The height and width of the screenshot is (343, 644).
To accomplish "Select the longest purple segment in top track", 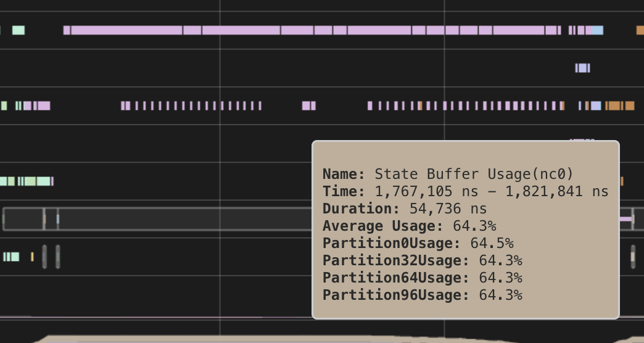I will (x=126, y=30).
